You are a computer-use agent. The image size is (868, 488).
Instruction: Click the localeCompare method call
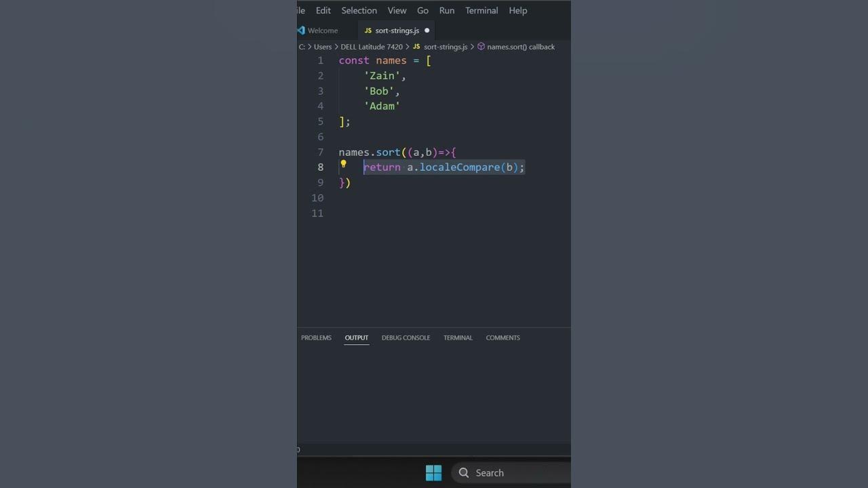click(x=460, y=167)
